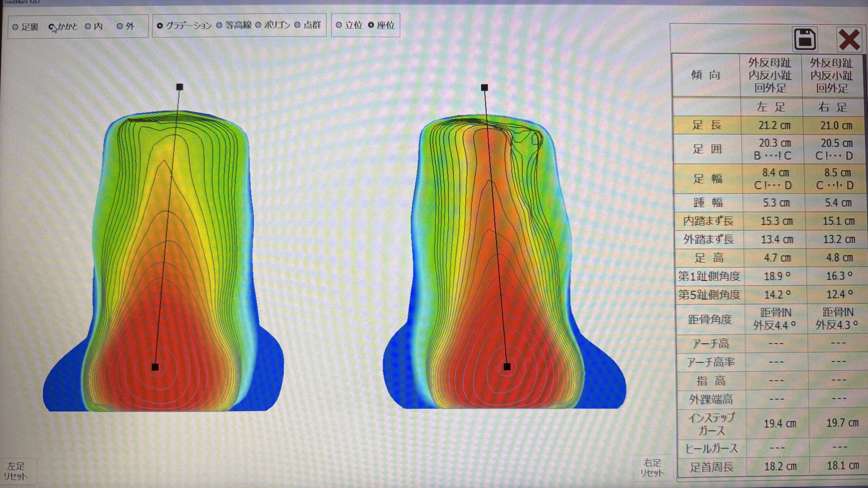The width and height of the screenshot is (868, 488).
Task: Select the 内 (inside) view radio button
Action: (x=88, y=26)
